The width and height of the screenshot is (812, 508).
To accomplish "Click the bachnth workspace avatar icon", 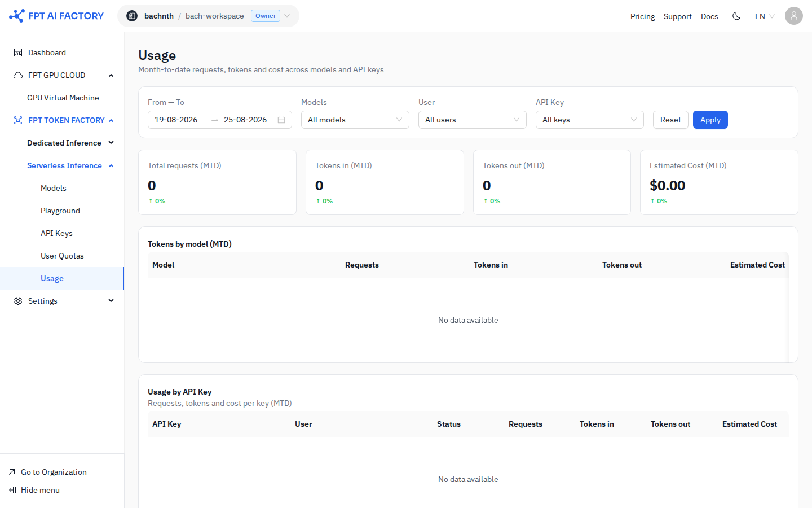I will point(132,16).
